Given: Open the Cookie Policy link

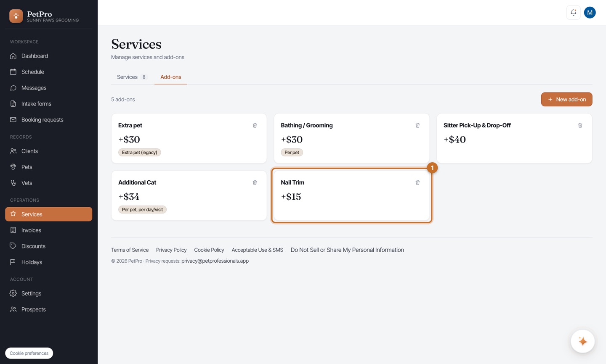Looking at the screenshot, I should click(x=209, y=250).
